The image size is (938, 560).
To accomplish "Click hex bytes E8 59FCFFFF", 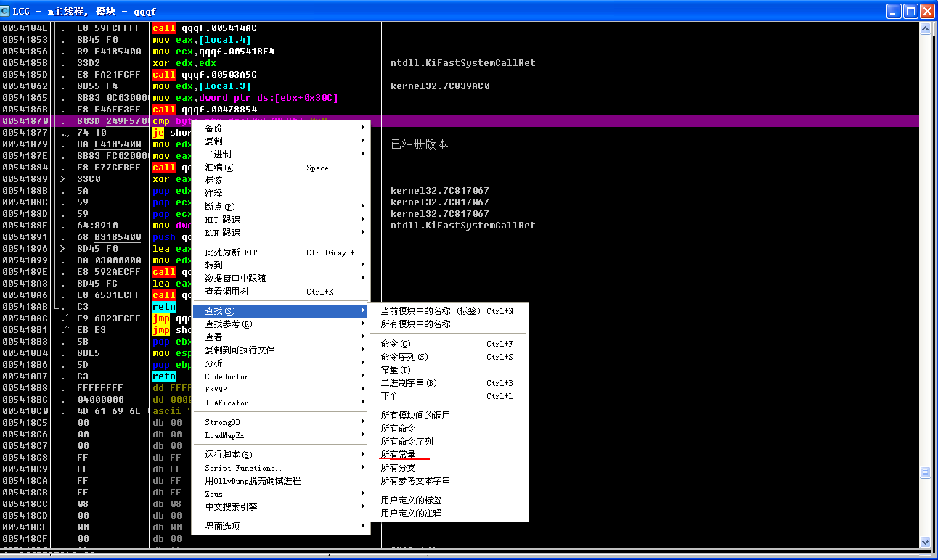I will tap(109, 28).
